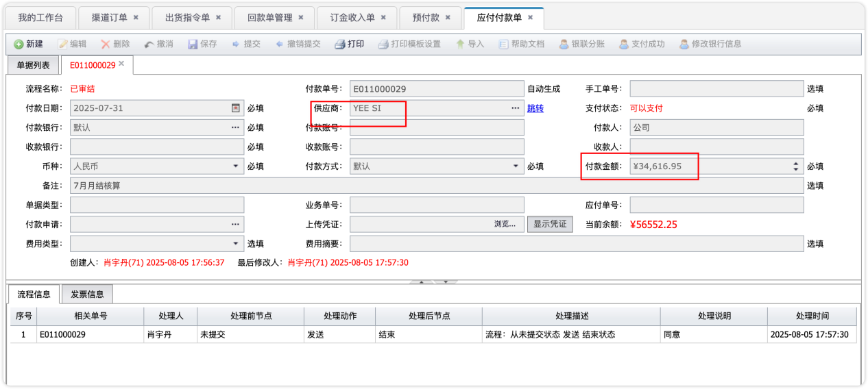Click the 修改银行信息 toolbar button
The height and width of the screenshot is (389, 868).
pyautogui.click(x=710, y=44)
